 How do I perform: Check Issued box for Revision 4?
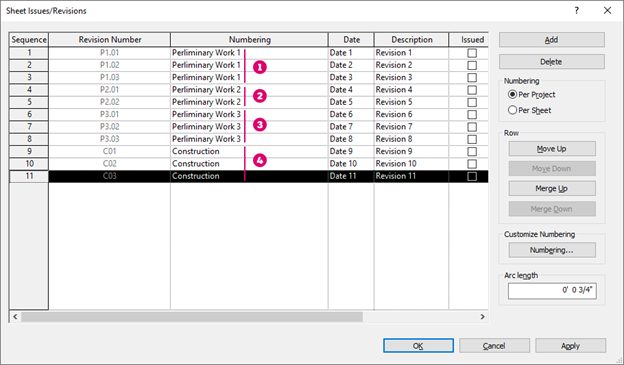coord(472,90)
